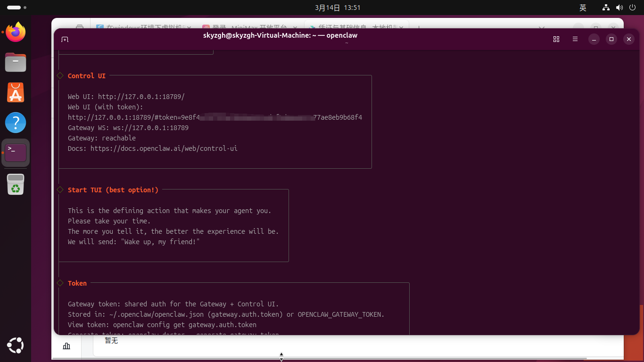The width and height of the screenshot is (644, 362).
Task: Open the power system menu
Action: coord(632,8)
